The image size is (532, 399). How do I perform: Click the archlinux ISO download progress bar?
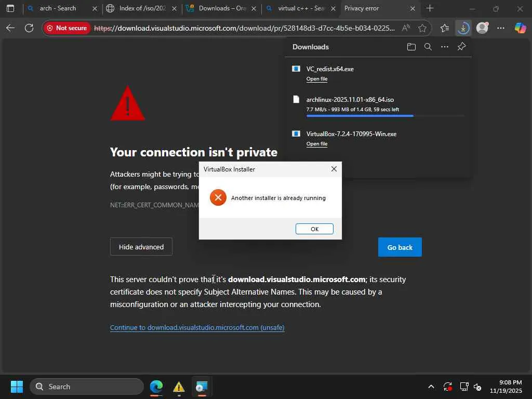[385, 116]
